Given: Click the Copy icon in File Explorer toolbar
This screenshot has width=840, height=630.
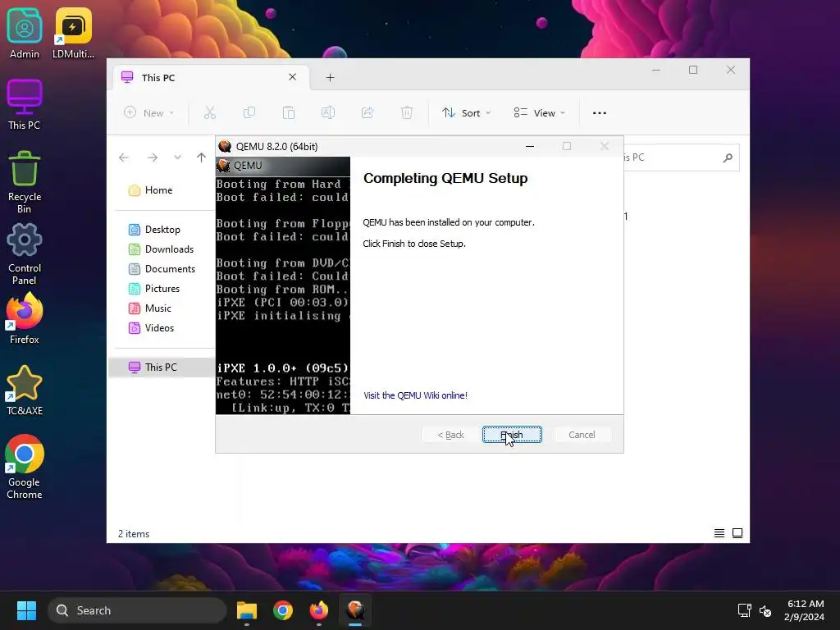Looking at the screenshot, I should click(249, 113).
